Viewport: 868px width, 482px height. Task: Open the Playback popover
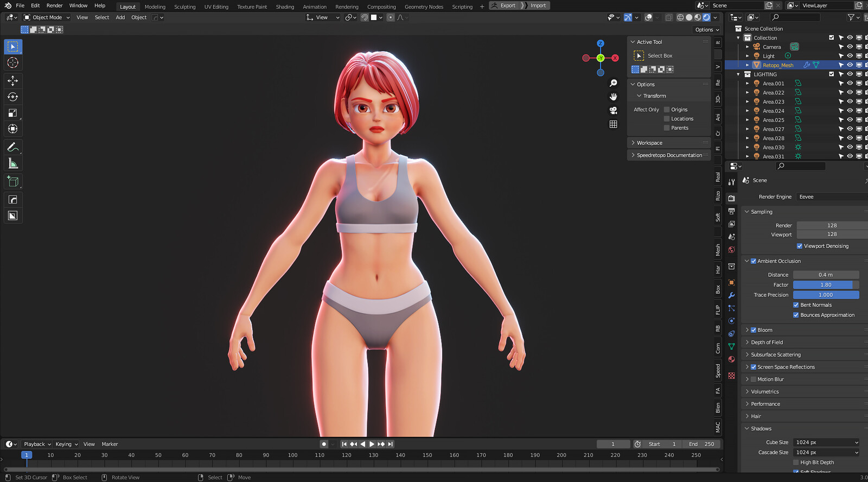click(37, 444)
